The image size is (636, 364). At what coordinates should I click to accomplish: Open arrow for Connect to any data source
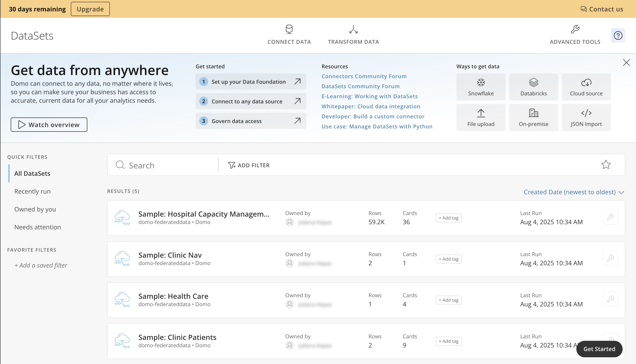[x=297, y=101]
